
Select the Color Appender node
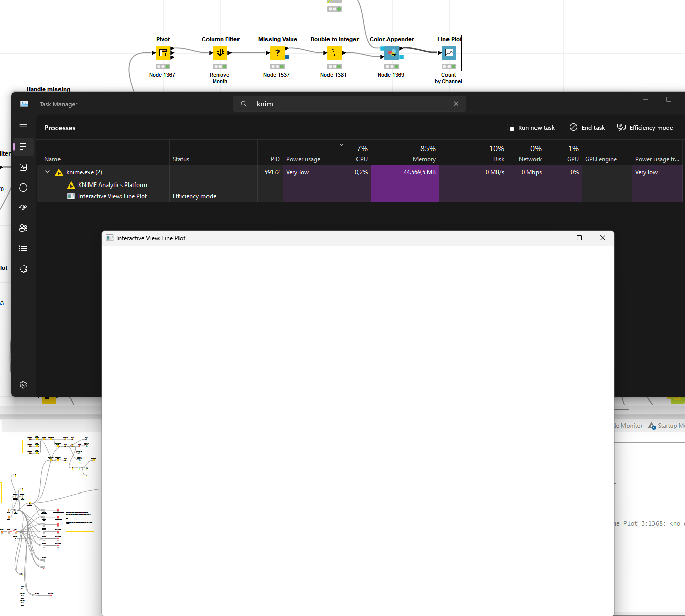pos(391,53)
